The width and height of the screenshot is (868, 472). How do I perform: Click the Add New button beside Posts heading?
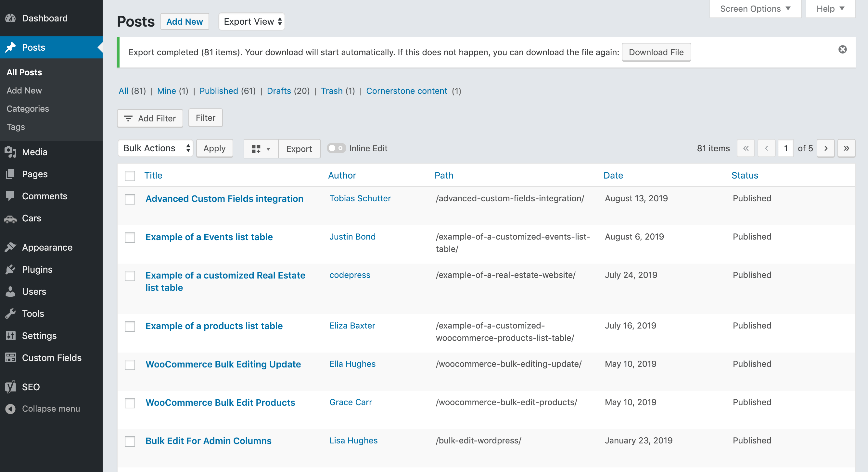[185, 21]
